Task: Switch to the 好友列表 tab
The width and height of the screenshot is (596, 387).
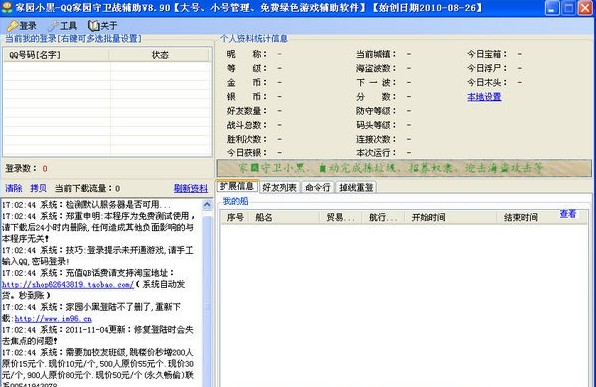Action: coord(279,187)
